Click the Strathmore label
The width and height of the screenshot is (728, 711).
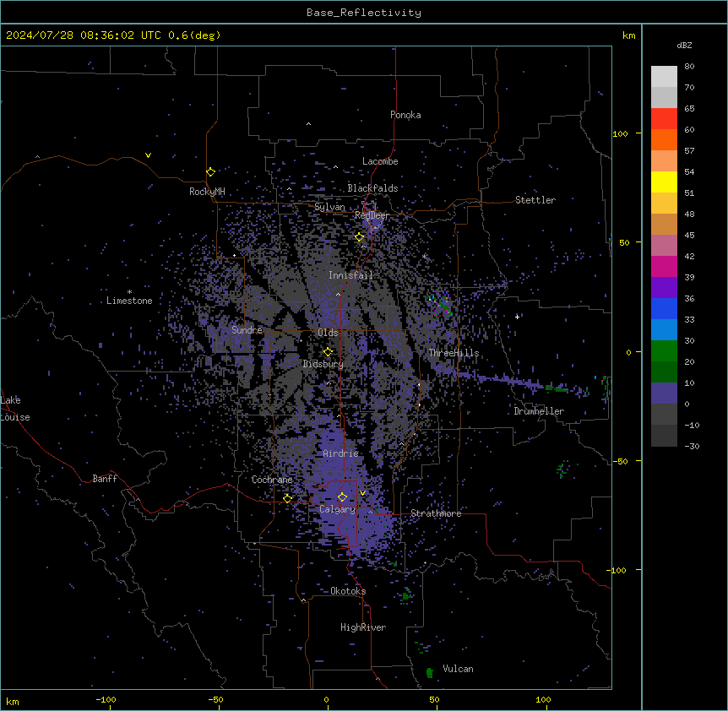coord(436,513)
